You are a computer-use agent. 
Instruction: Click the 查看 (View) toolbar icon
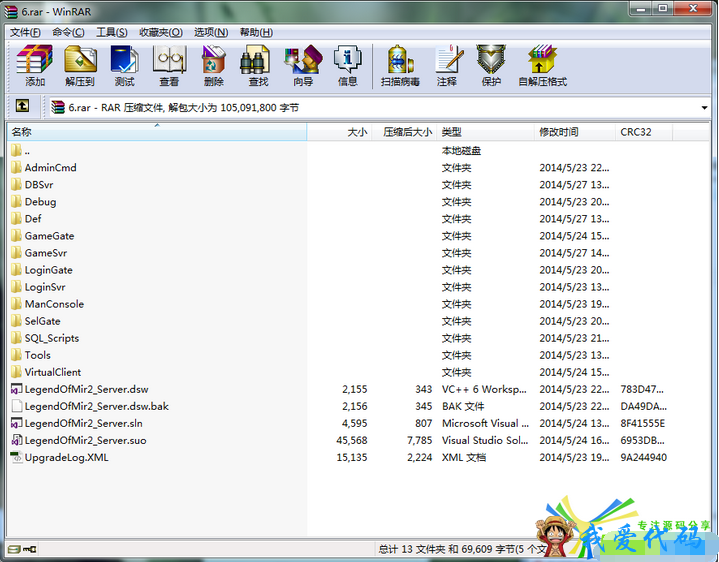point(169,59)
